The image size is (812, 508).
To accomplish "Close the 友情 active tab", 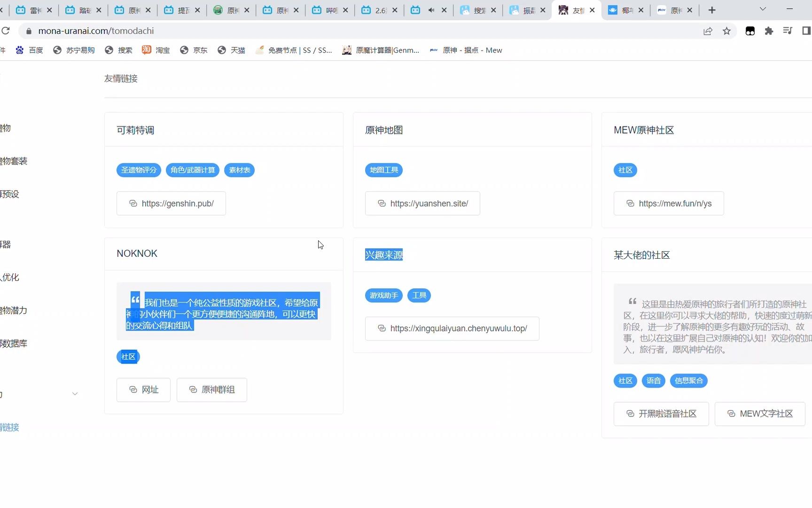I will (592, 10).
